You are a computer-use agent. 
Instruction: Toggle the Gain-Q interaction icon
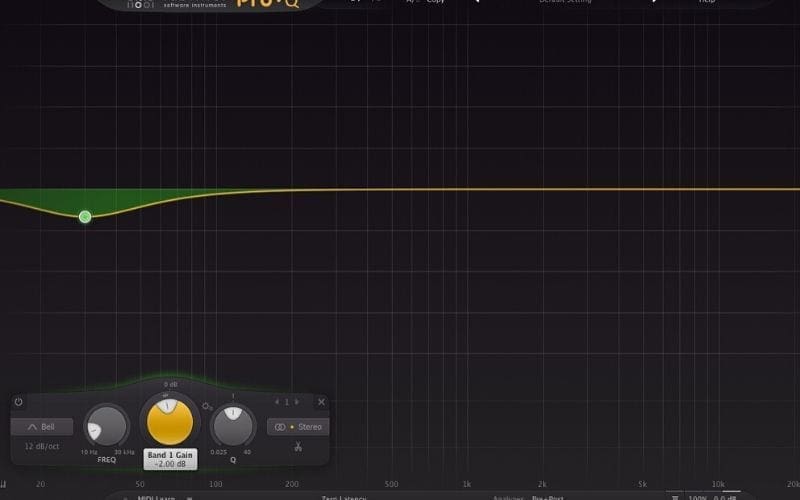pos(207,407)
